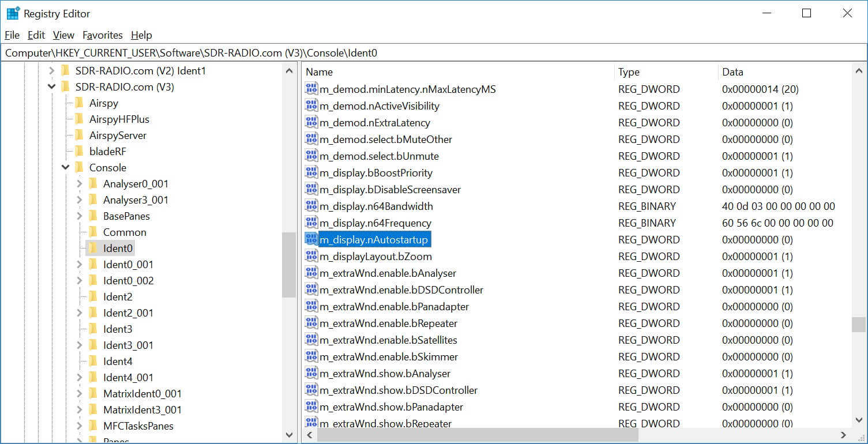The height and width of the screenshot is (444, 868).
Task: Open the Favorites menu
Action: tap(103, 35)
